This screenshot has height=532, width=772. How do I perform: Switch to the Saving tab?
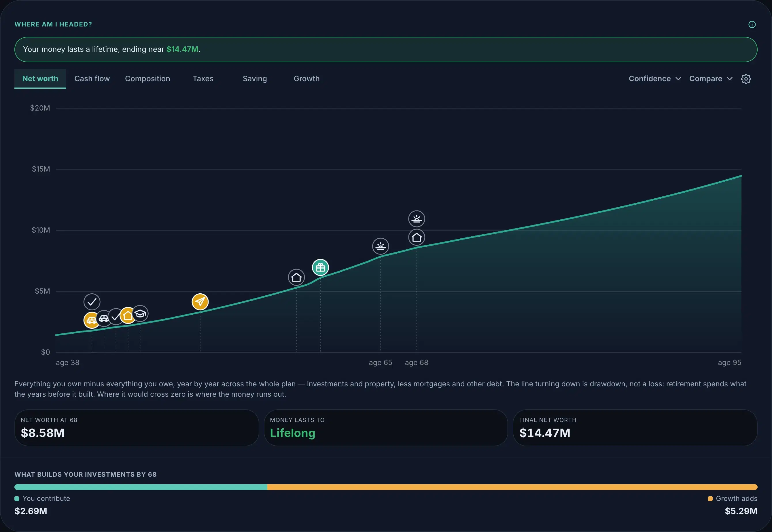coord(255,79)
